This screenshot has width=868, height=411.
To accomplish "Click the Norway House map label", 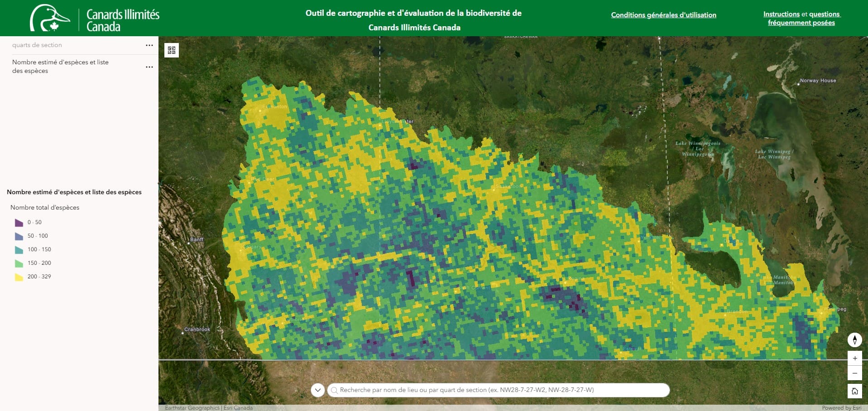I will pyautogui.click(x=818, y=81).
